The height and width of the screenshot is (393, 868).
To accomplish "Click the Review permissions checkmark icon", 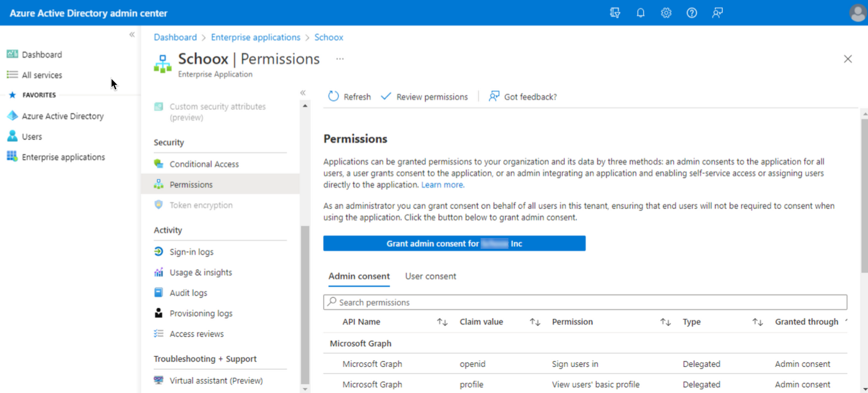I will [386, 96].
